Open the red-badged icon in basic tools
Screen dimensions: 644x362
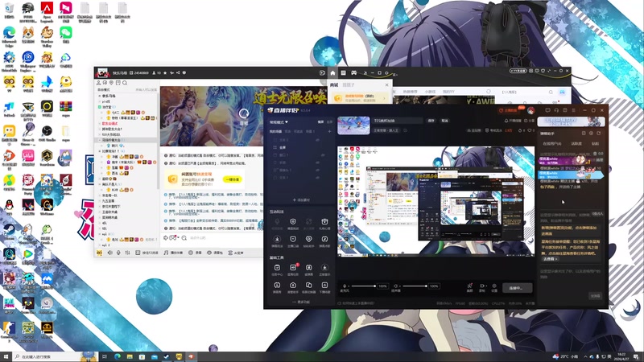[x=293, y=268]
